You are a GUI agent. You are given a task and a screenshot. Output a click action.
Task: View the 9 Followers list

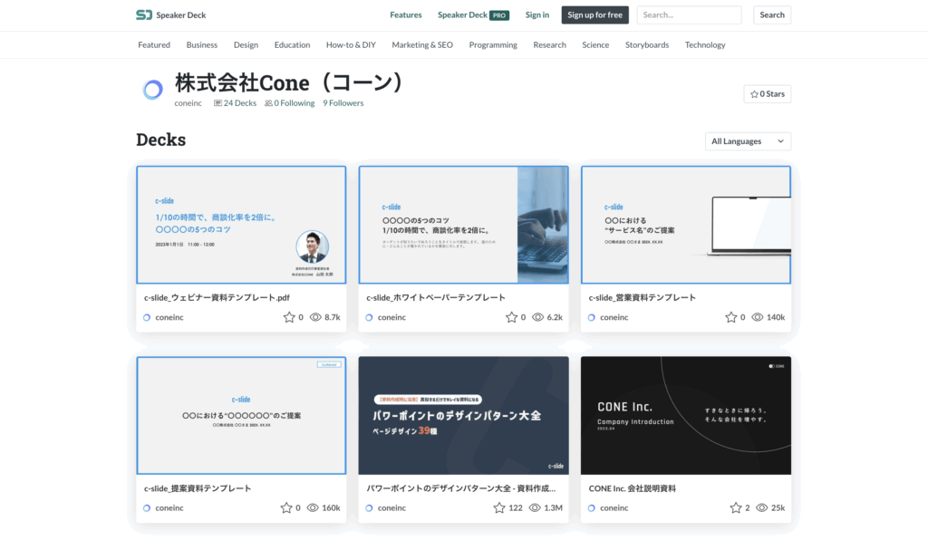point(343,103)
